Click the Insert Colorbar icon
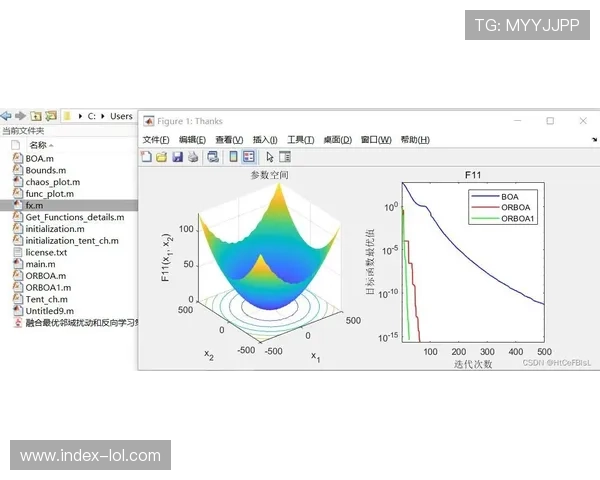 coord(234,157)
